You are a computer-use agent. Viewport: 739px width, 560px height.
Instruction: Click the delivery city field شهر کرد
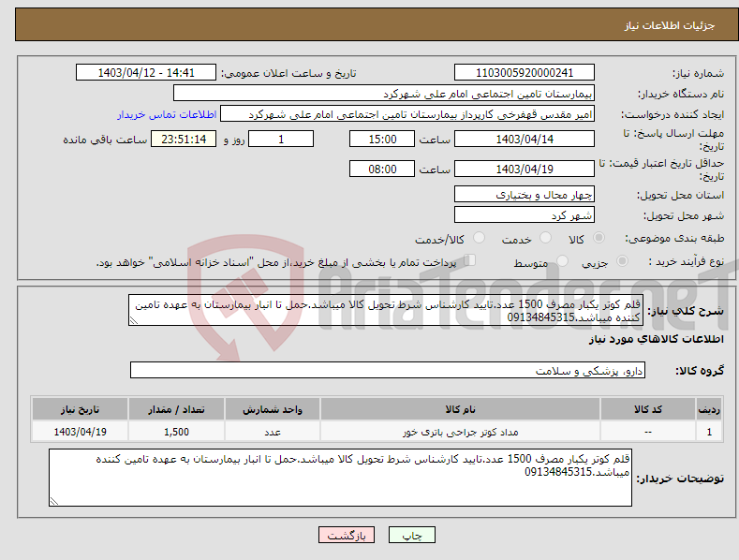pyautogui.click(x=525, y=215)
